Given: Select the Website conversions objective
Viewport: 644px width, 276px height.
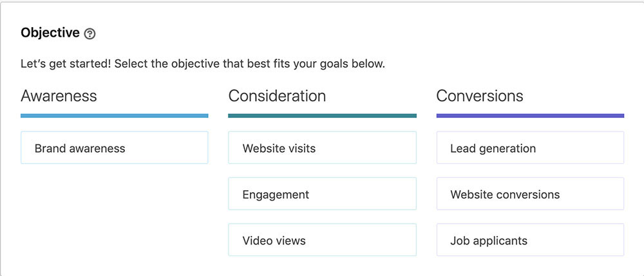Looking at the screenshot, I should pyautogui.click(x=530, y=193).
